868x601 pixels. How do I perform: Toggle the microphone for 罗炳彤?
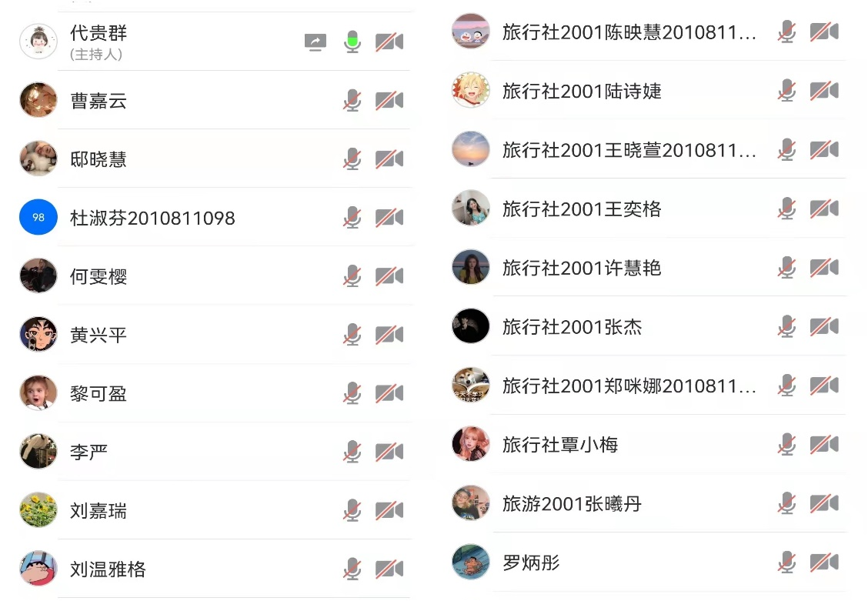[786, 562]
